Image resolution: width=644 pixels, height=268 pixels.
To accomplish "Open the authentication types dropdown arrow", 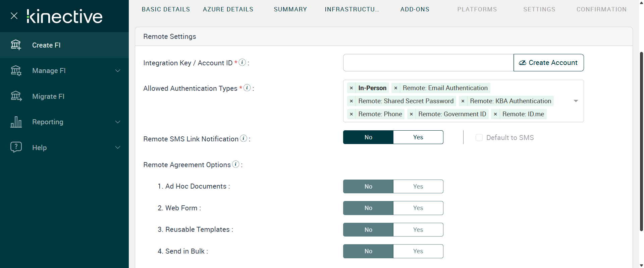I will (x=576, y=101).
